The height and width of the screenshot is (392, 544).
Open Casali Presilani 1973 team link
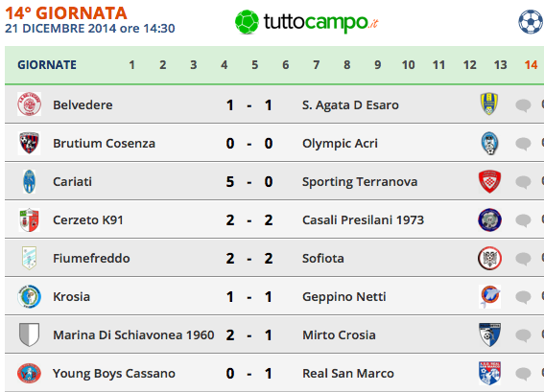point(363,220)
